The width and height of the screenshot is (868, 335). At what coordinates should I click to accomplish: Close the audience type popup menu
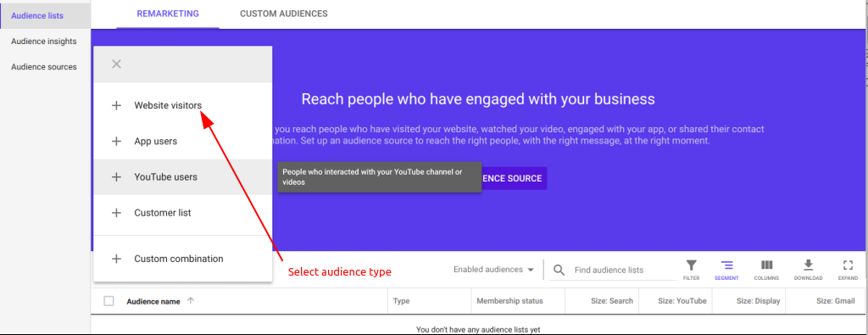pyautogui.click(x=116, y=64)
